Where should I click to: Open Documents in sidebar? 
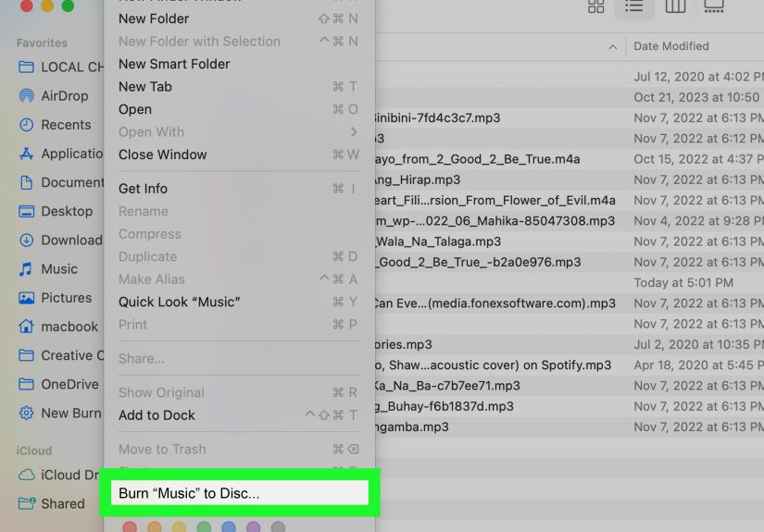point(60,182)
